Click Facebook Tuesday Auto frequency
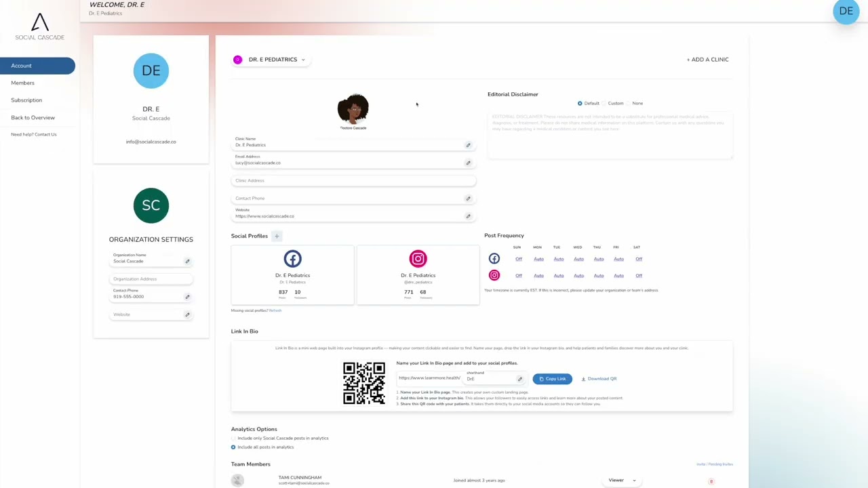 click(x=559, y=259)
